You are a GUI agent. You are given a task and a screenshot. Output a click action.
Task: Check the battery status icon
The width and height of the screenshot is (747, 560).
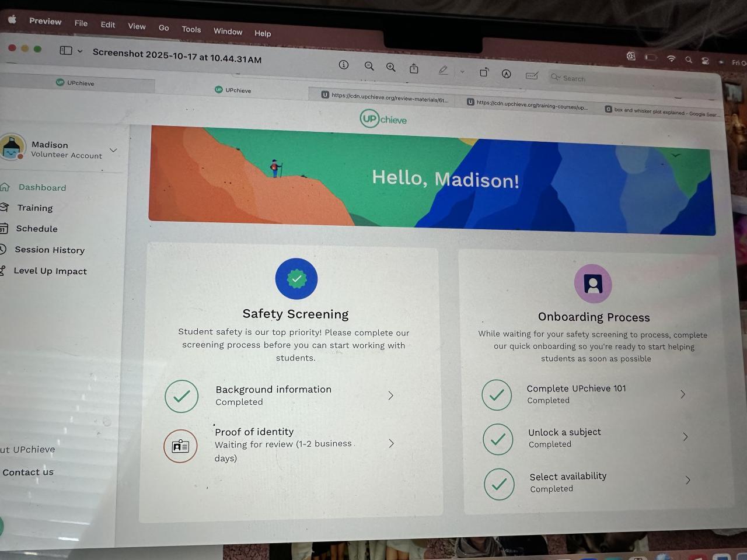pos(651,58)
